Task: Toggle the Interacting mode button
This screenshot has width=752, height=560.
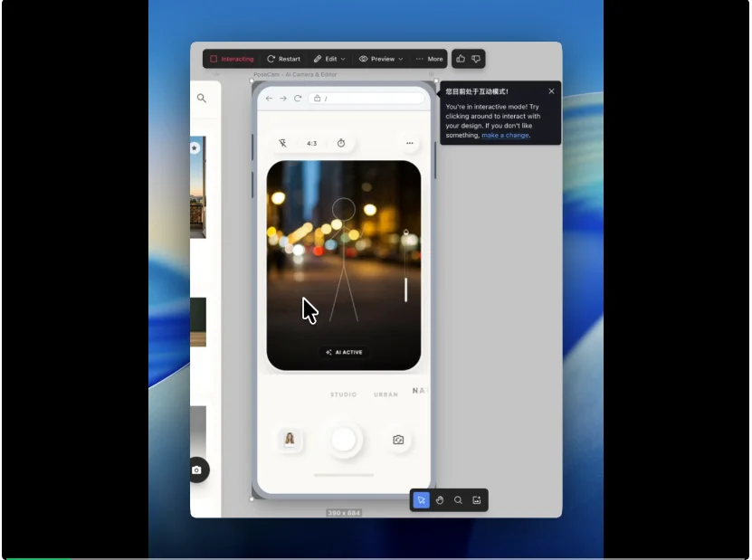Action: [232, 59]
